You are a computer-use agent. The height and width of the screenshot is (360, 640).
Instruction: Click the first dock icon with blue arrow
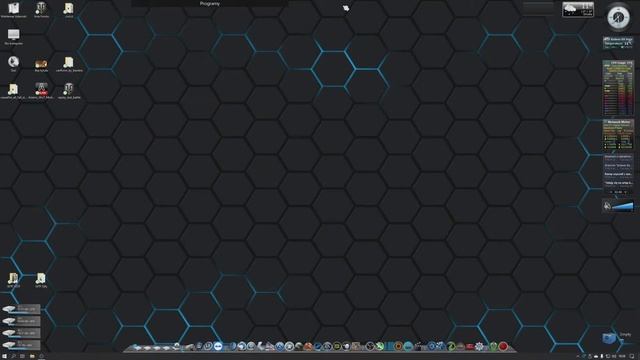pos(138,347)
